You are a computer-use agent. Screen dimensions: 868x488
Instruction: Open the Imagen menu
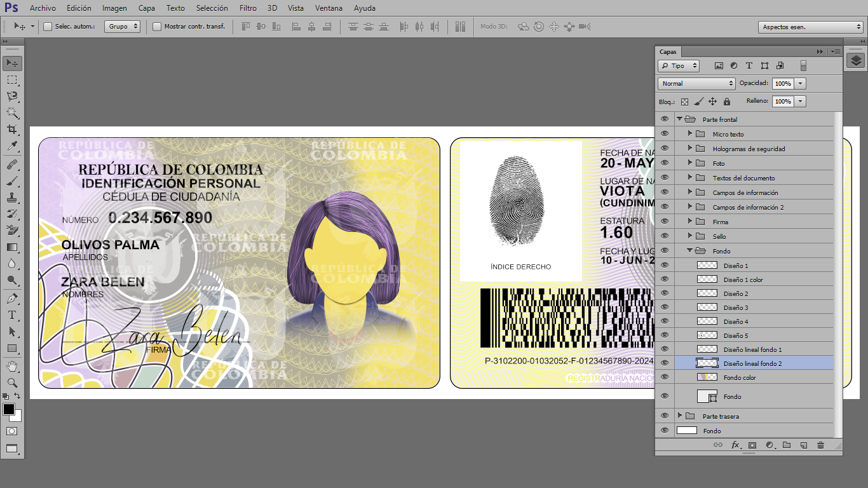(114, 8)
